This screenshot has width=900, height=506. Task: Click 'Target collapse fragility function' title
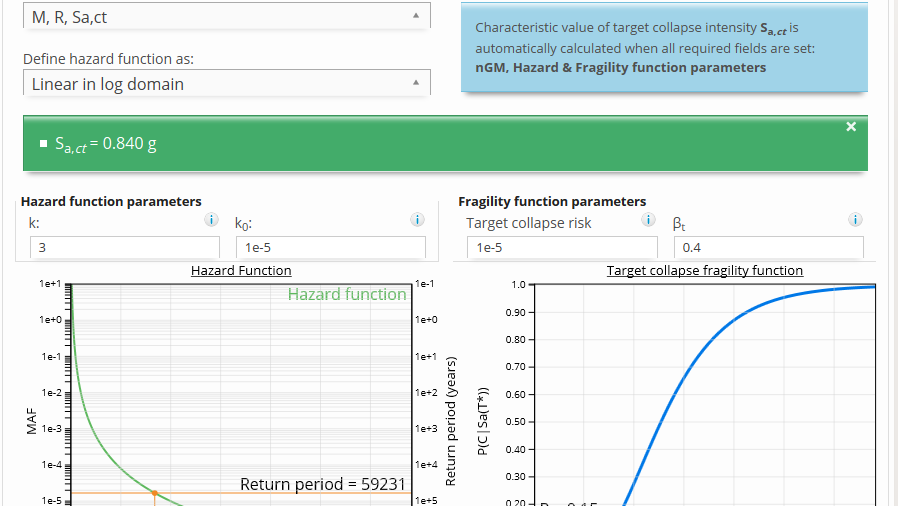coord(705,270)
